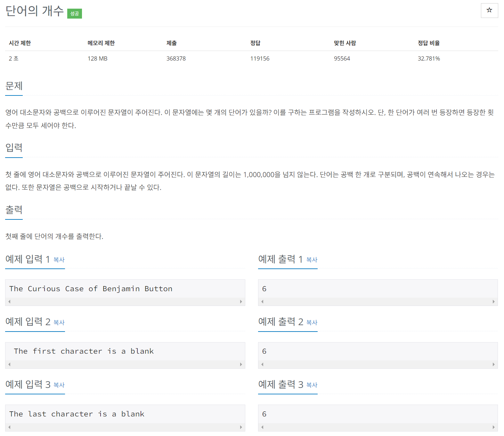Click the horizontal scrollbar track of example input 1
This screenshot has height=436, width=504.
125,301
